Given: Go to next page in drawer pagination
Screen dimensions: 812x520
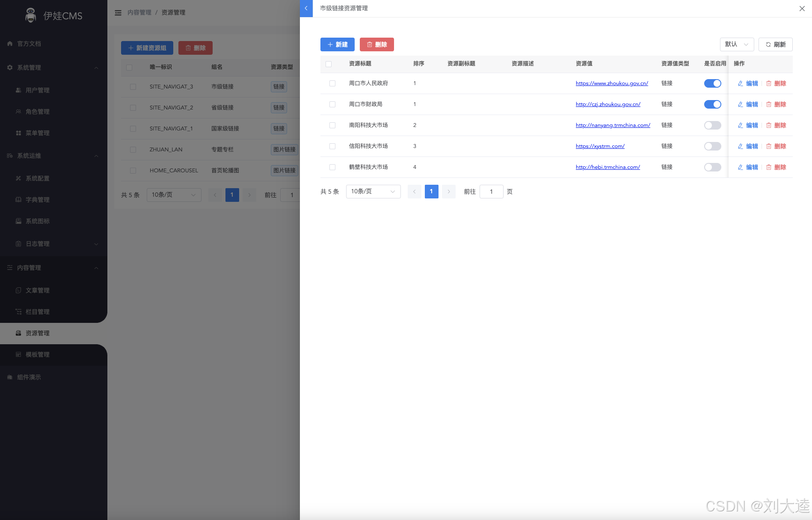Looking at the screenshot, I should pos(448,192).
